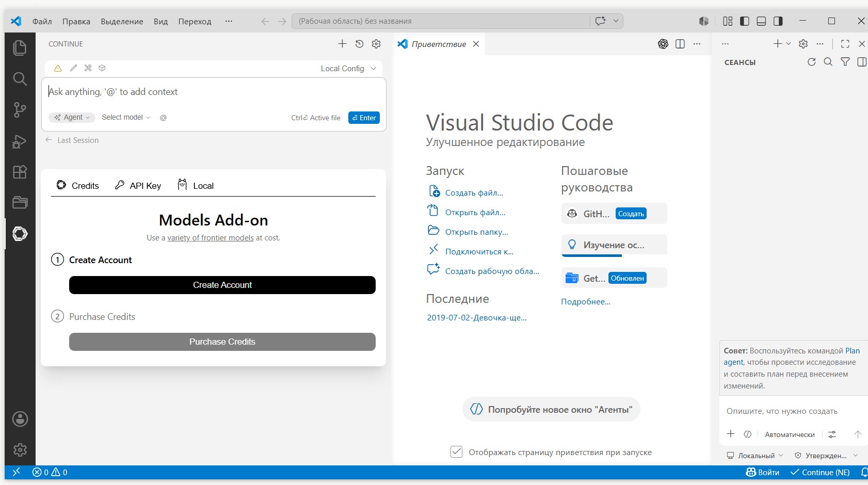Click the warning triangle icon in Continue toolbar

tap(58, 68)
